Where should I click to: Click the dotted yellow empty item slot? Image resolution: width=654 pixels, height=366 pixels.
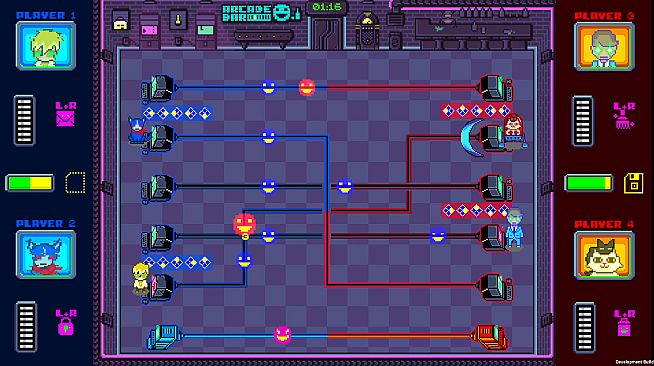point(75,183)
